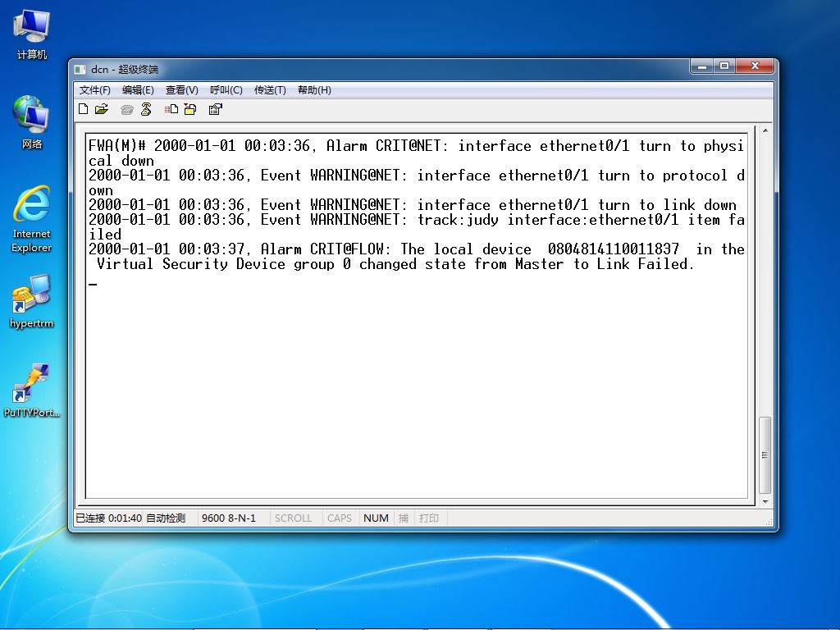Click the 打印 status bar indicator

coord(428,518)
